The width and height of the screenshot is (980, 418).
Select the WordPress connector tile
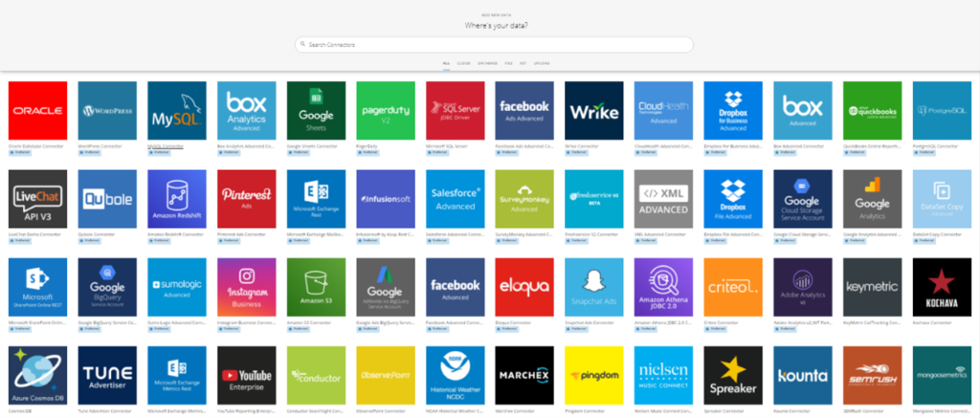click(107, 111)
